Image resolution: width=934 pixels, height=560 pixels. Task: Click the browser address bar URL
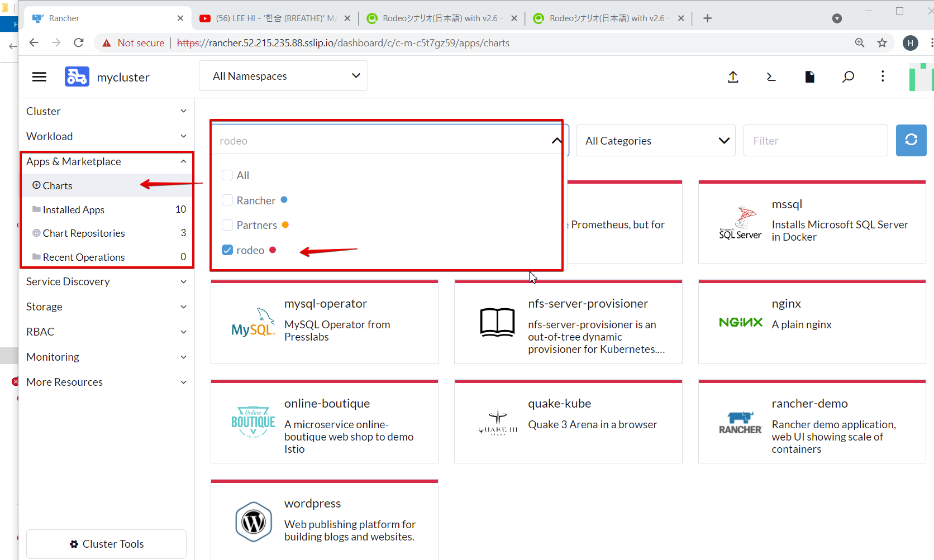click(343, 43)
